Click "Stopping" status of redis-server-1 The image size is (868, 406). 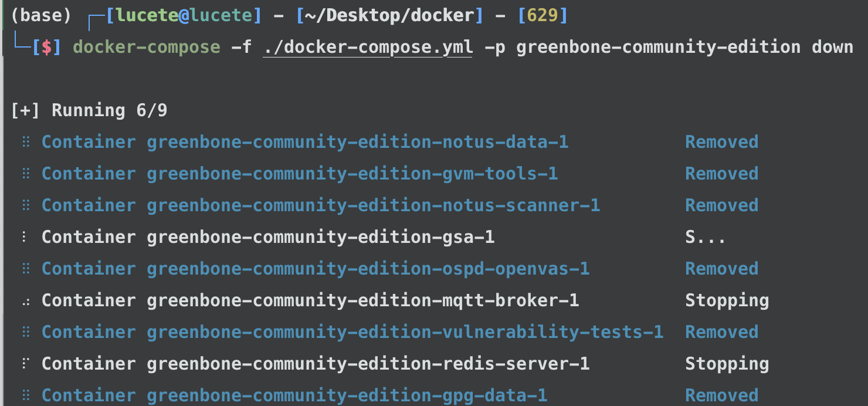pyautogui.click(x=727, y=364)
